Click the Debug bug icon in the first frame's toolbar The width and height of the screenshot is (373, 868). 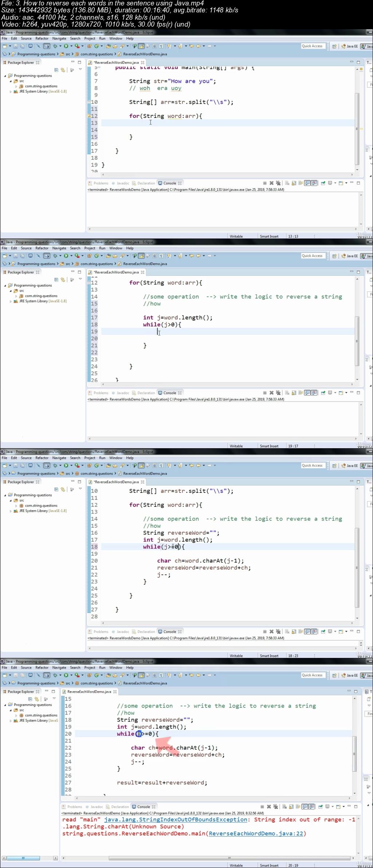point(55,46)
